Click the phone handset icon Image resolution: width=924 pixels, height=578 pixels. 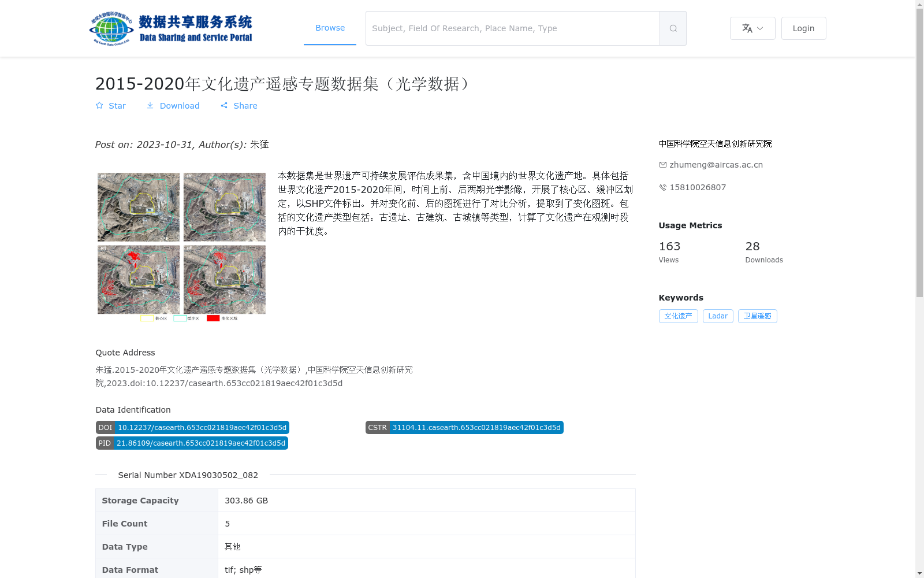[x=663, y=187]
